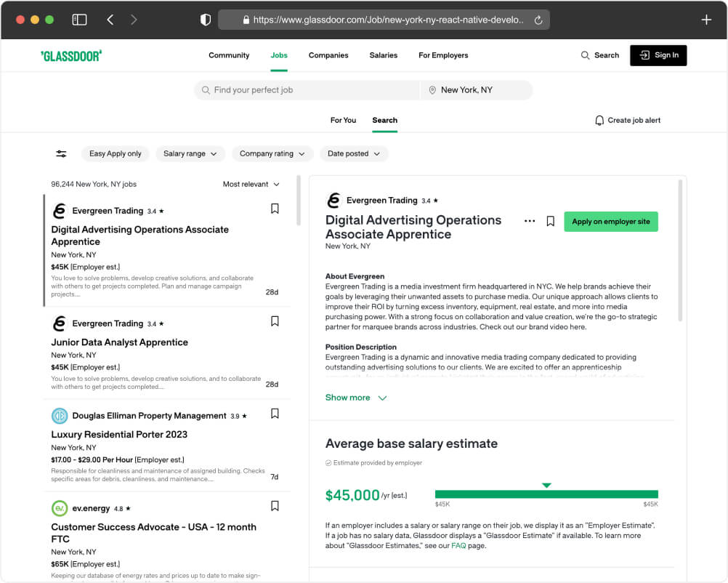Bookmark the Luxury Residential Porter 2023 listing

click(x=275, y=413)
